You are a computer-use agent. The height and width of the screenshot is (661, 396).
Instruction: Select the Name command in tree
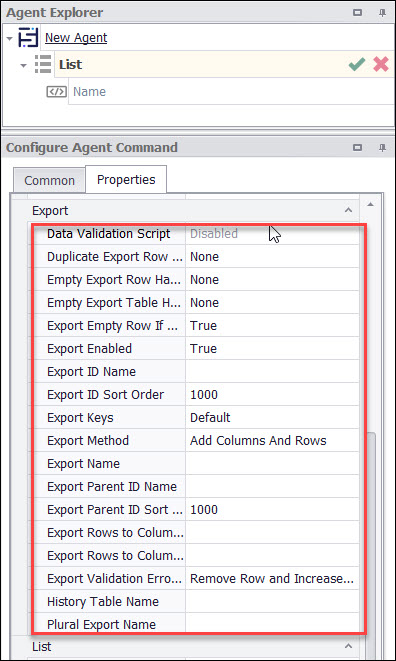pyautogui.click(x=89, y=91)
